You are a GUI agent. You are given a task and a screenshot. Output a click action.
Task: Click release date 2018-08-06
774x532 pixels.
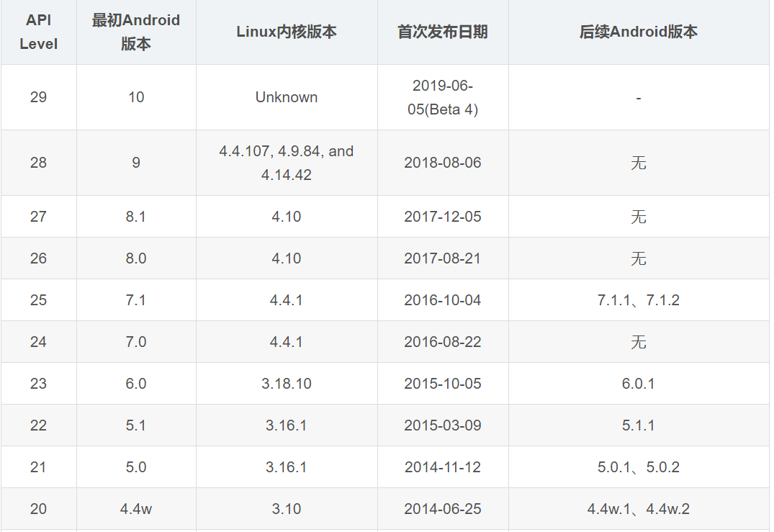[x=443, y=163]
